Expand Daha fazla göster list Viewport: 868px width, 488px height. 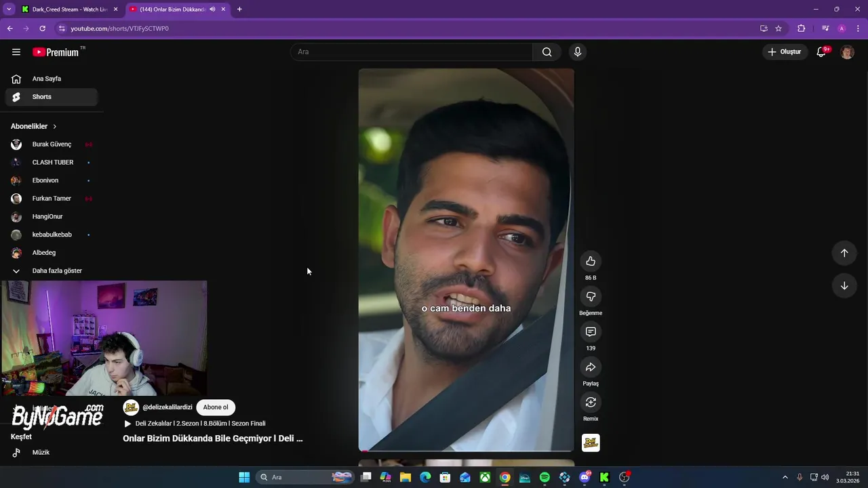point(52,271)
